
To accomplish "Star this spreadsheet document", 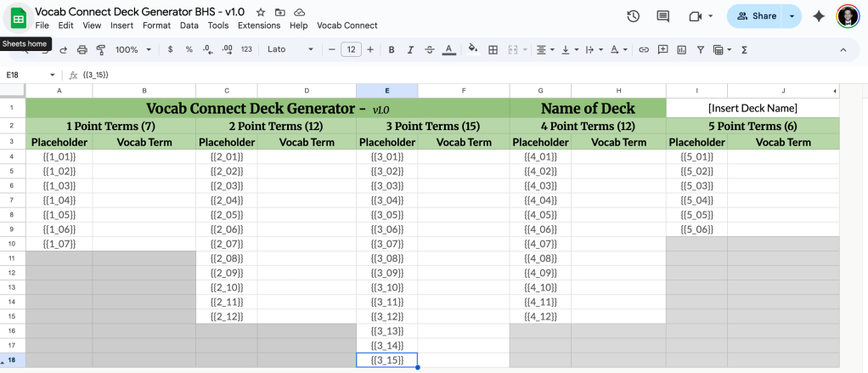I will (260, 13).
